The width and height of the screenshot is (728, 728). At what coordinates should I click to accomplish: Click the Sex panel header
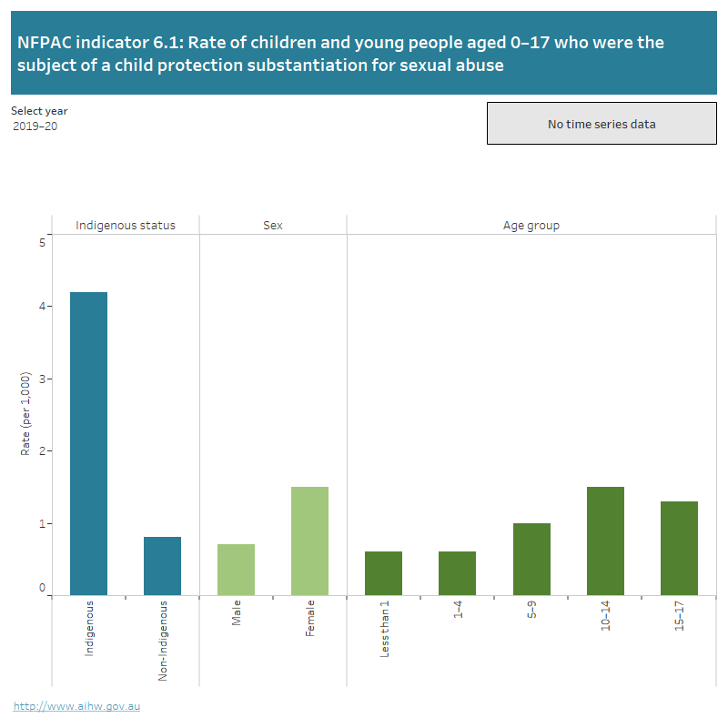272,225
